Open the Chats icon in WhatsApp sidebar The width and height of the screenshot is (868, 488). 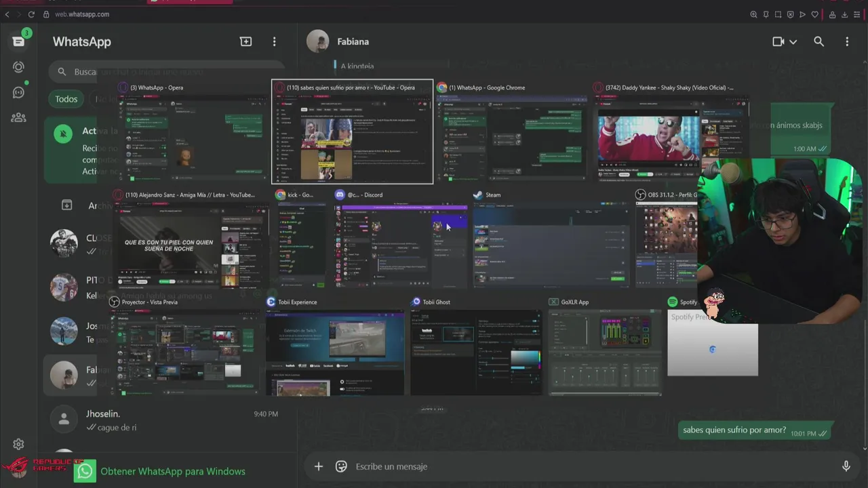18,41
